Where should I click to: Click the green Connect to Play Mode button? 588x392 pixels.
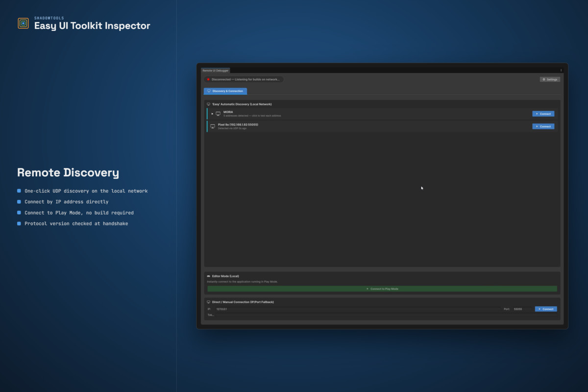[x=382, y=289]
